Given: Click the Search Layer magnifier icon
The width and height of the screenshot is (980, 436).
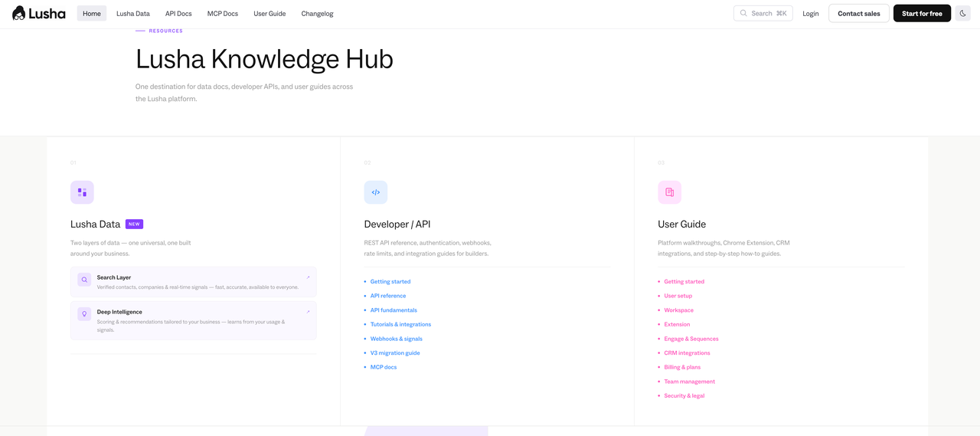Looking at the screenshot, I should click(84, 280).
